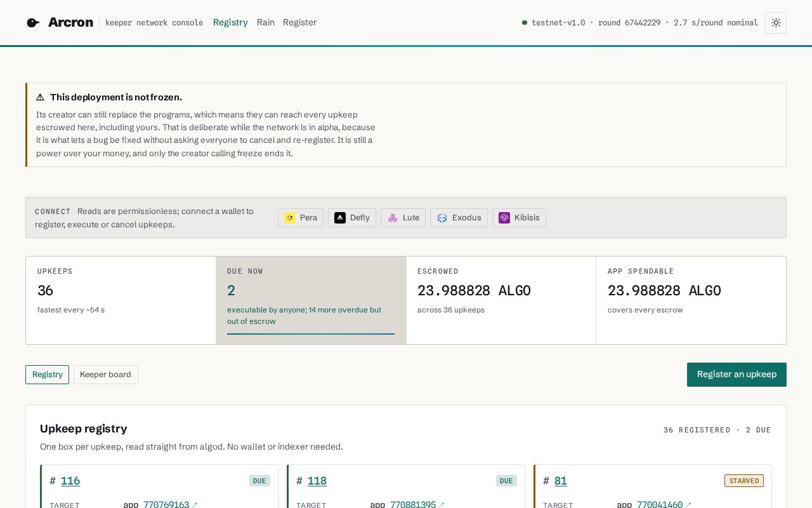The width and height of the screenshot is (812, 508).
Task: Click the Arcron bird logo icon
Action: (x=33, y=23)
